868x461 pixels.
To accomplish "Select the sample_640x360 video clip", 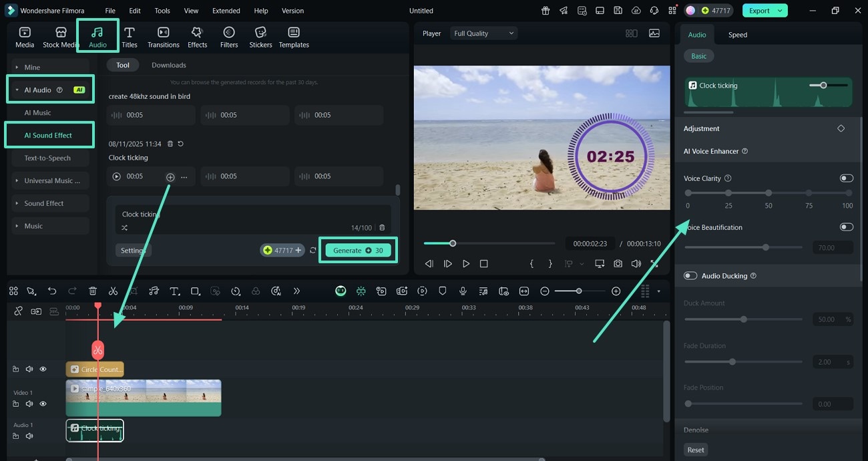I will pyautogui.click(x=144, y=398).
